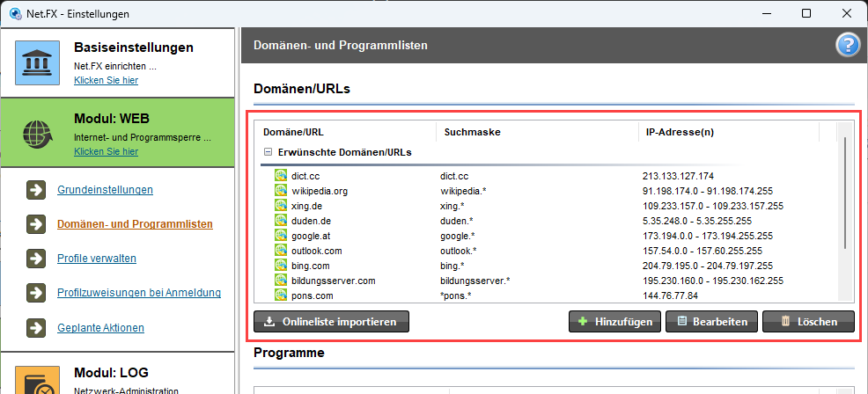
Task: Collapse the Erwünschte Domänen/URLs group
Action: (268, 152)
